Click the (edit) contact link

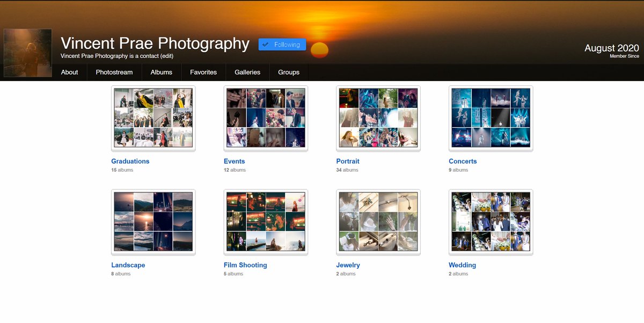166,56
